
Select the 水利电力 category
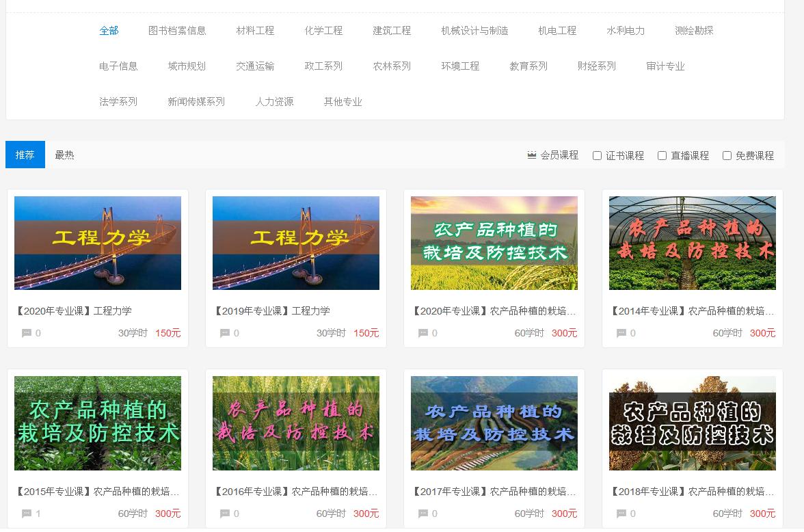[x=626, y=31]
